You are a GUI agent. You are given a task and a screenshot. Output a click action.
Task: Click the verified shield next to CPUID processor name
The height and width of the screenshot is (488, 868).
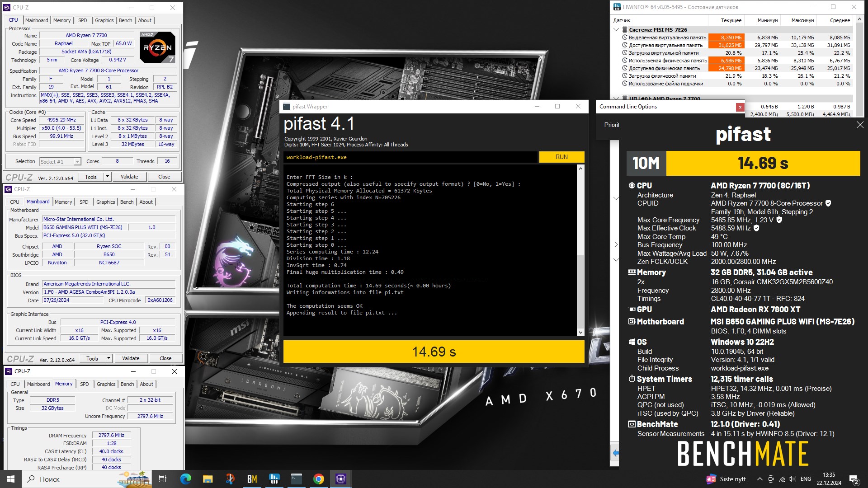point(828,203)
